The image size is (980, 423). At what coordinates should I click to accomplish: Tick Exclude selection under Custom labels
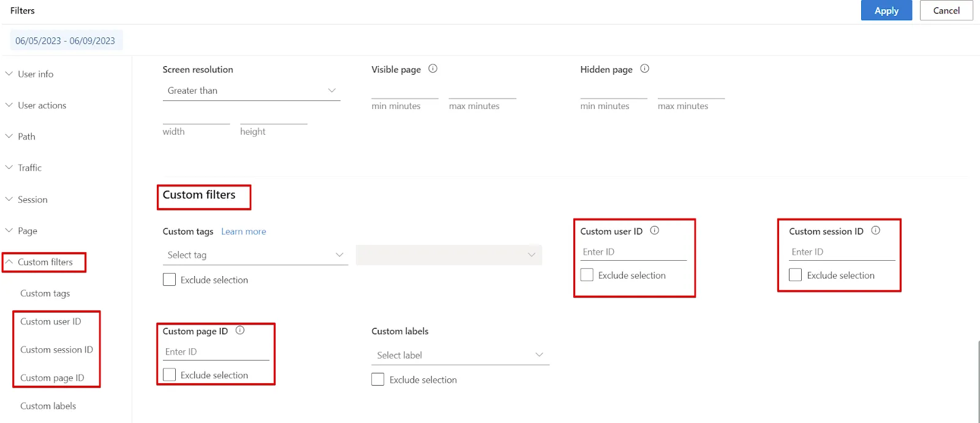(378, 380)
